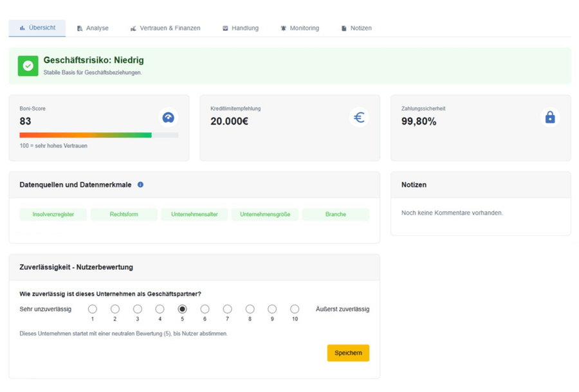Click the Unternehmensgröße tag
Viewport: 579px width, 392px height.
pos(265,215)
